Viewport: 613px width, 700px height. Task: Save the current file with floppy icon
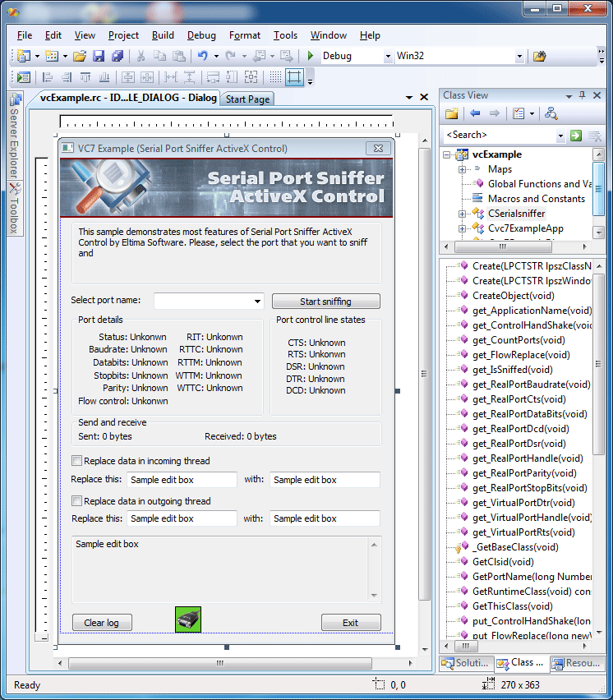(x=99, y=56)
